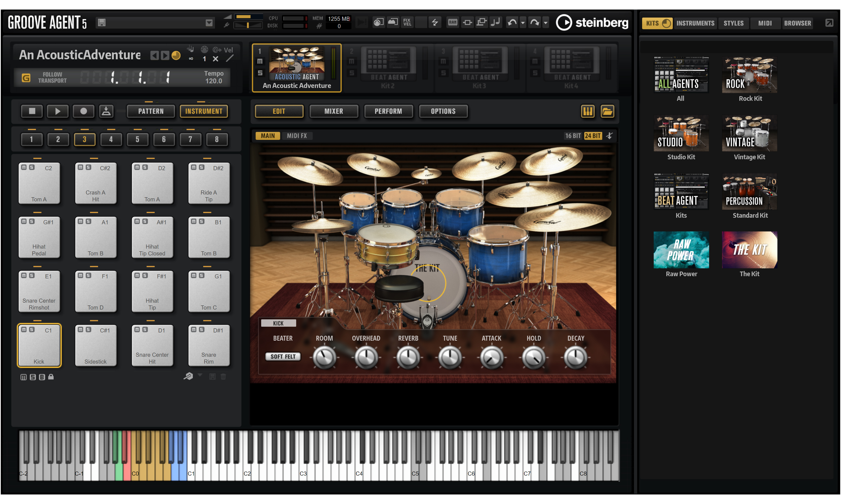Click the MIDI export drag icon

click(x=106, y=111)
